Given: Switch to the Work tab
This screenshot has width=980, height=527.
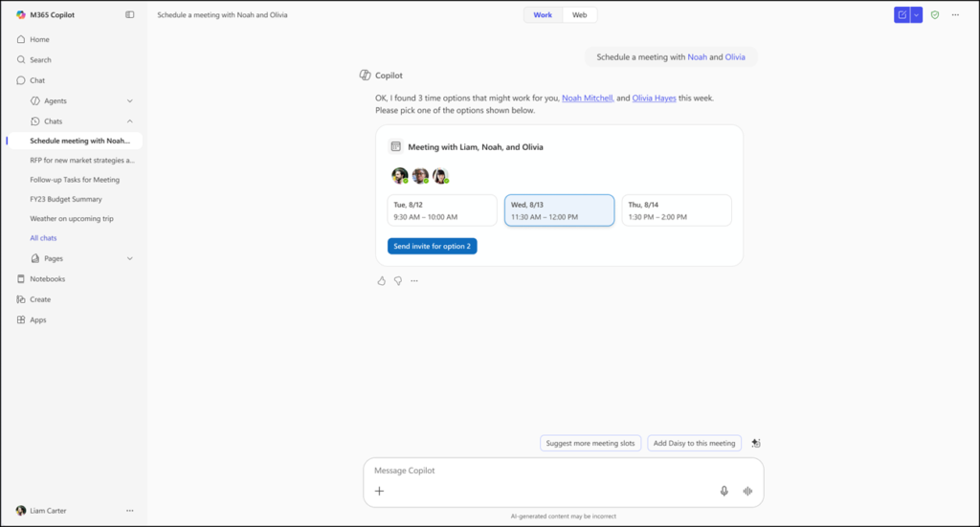Looking at the screenshot, I should pyautogui.click(x=543, y=15).
